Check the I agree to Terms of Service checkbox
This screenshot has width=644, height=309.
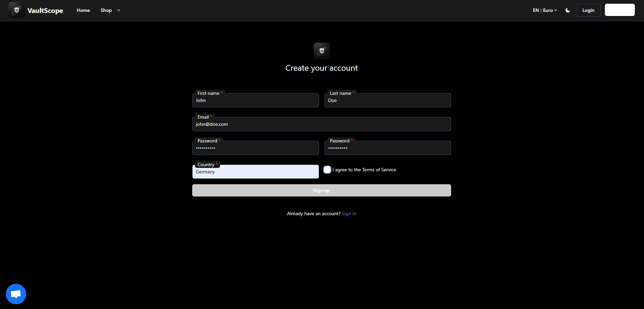click(x=327, y=169)
